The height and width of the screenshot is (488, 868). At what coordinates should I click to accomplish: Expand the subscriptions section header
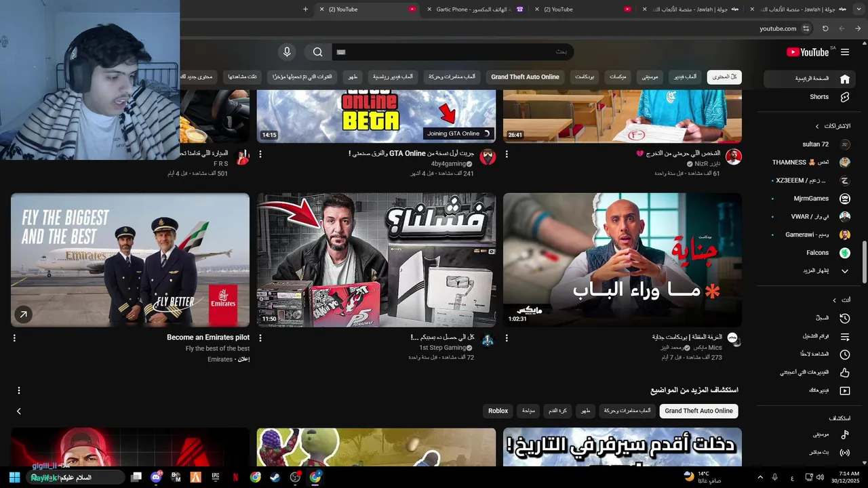tap(833, 126)
